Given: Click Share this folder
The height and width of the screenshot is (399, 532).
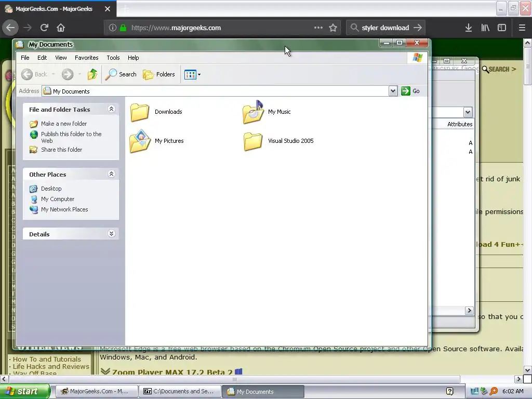Looking at the screenshot, I should pyautogui.click(x=61, y=150).
